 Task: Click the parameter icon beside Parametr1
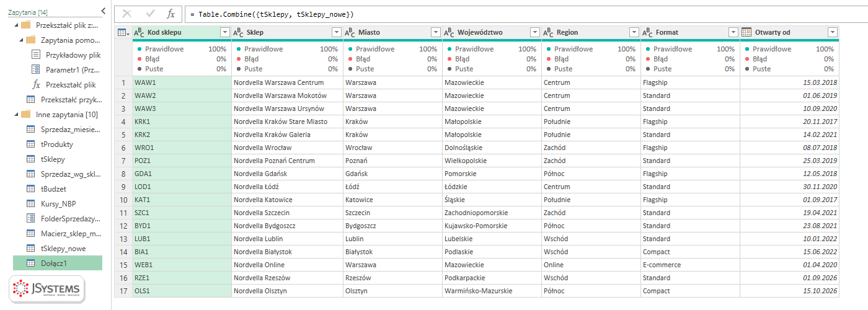36,69
